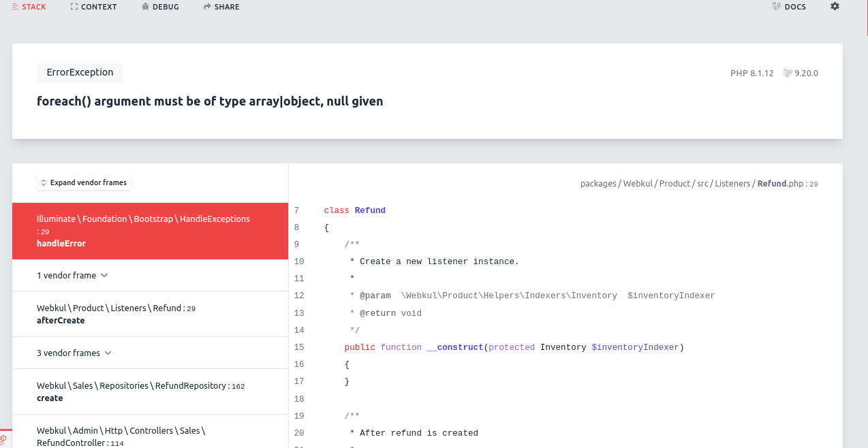Click the 'class Refund' code line
Viewport: 868px width, 448px height.
point(355,210)
